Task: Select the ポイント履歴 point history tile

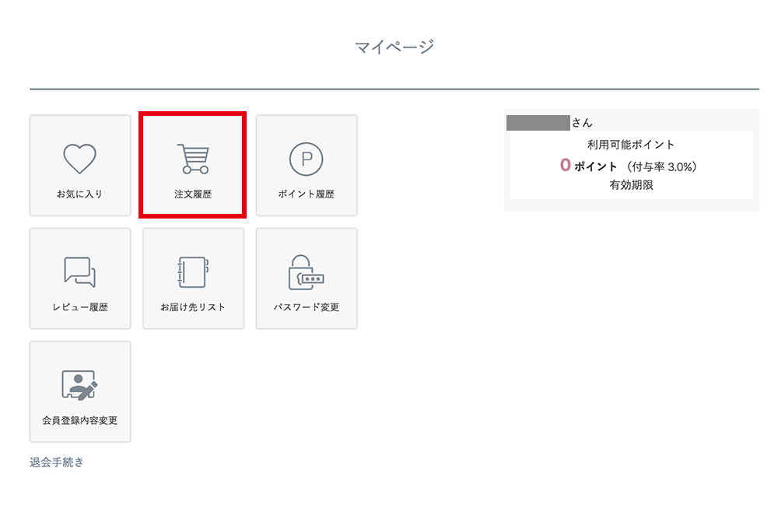Action: pyautogui.click(x=306, y=166)
